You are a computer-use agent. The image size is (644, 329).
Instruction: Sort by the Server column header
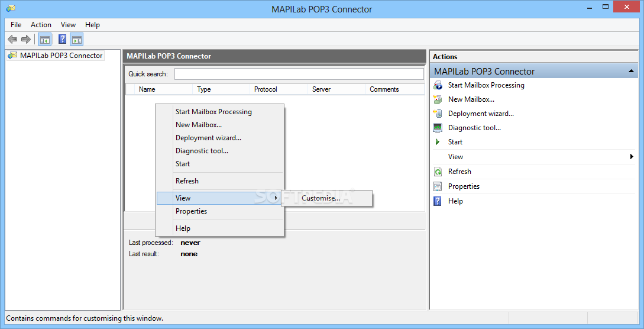(337, 89)
